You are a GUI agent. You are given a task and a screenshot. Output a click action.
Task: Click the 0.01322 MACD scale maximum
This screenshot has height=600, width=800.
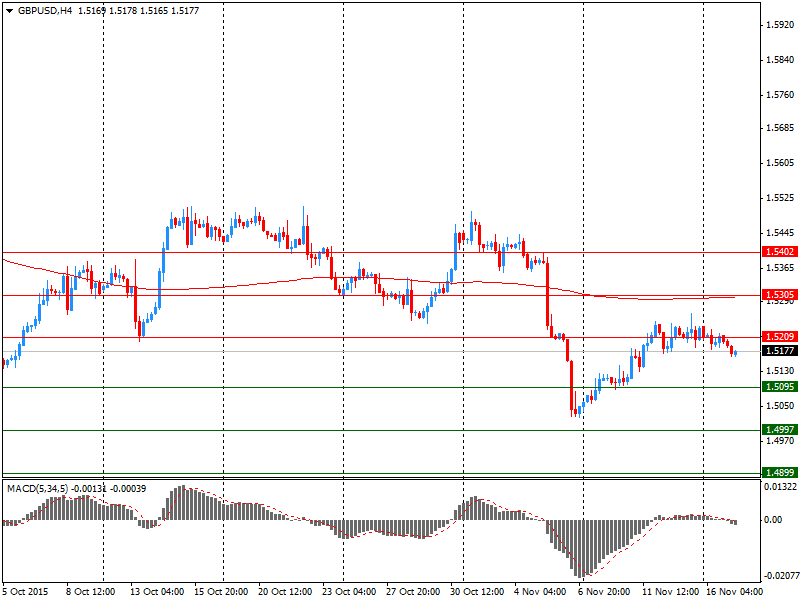(780, 487)
